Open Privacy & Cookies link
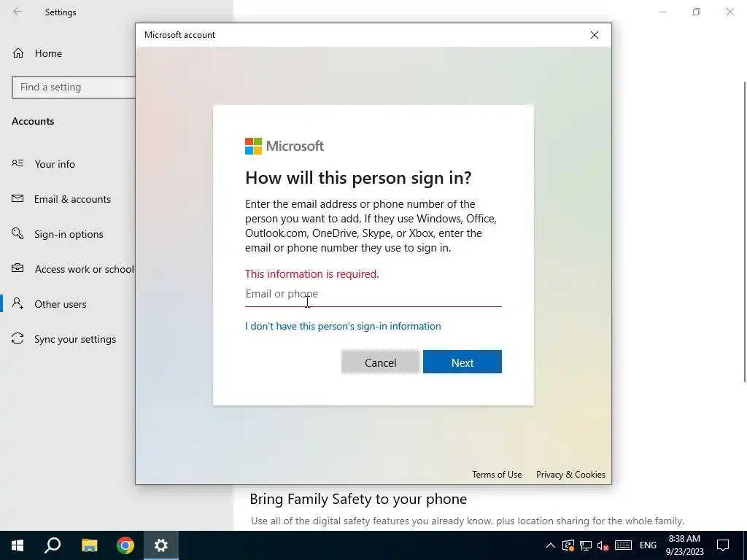This screenshot has width=747, height=560. tap(570, 474)
